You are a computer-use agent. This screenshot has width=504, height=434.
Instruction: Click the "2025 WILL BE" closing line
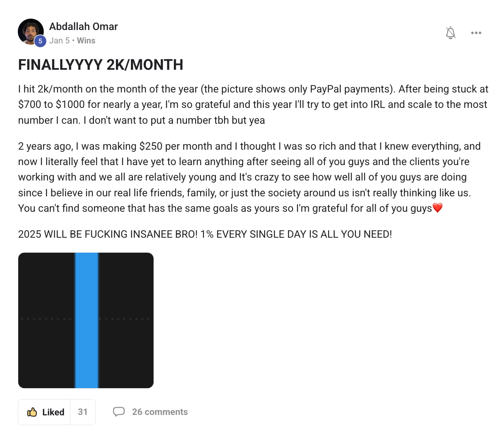point(205,234)
